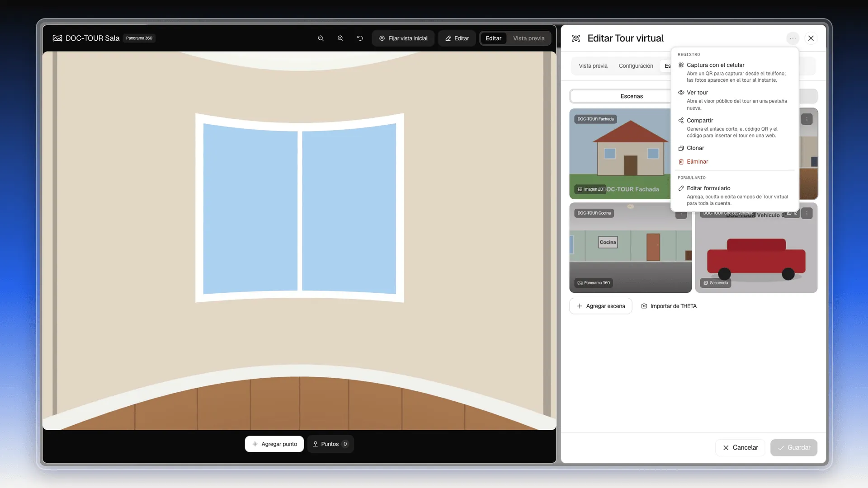Open the Configuración tab
Viewport: 868px width, 488px height.
tap(636, 66)
